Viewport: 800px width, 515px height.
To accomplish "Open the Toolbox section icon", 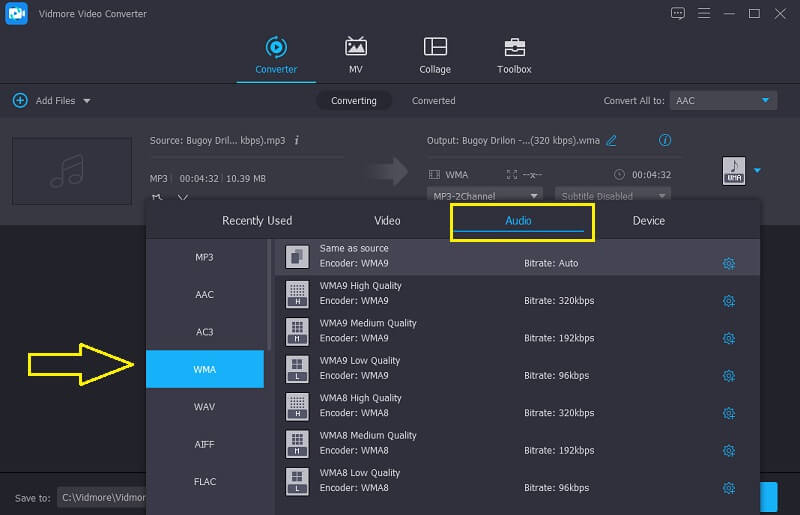I will click(514, 48).
